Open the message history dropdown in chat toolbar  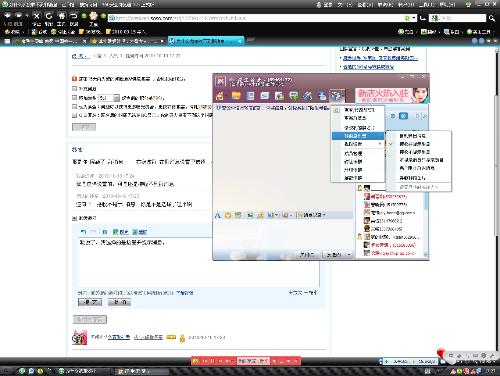tap(311, 215)
